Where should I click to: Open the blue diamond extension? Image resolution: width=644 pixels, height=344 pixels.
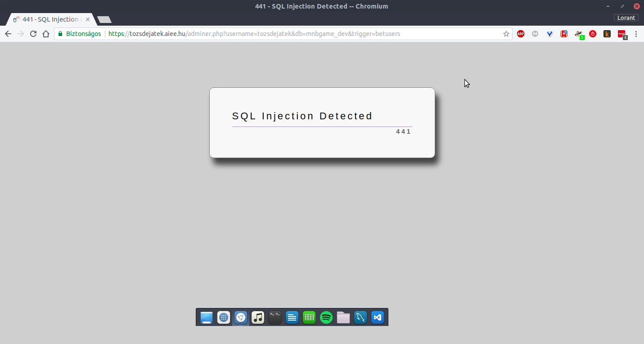coord(549,34)
